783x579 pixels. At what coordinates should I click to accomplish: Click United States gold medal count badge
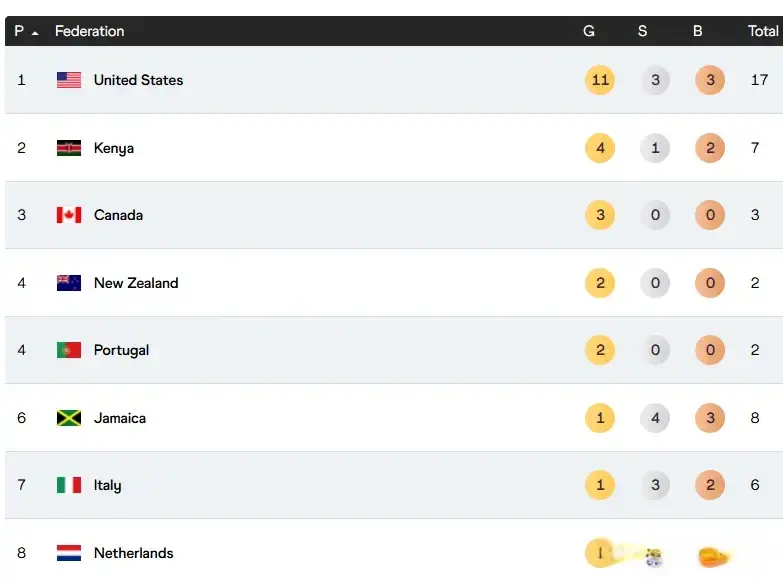pyautogui.click(x=600, y=80)
